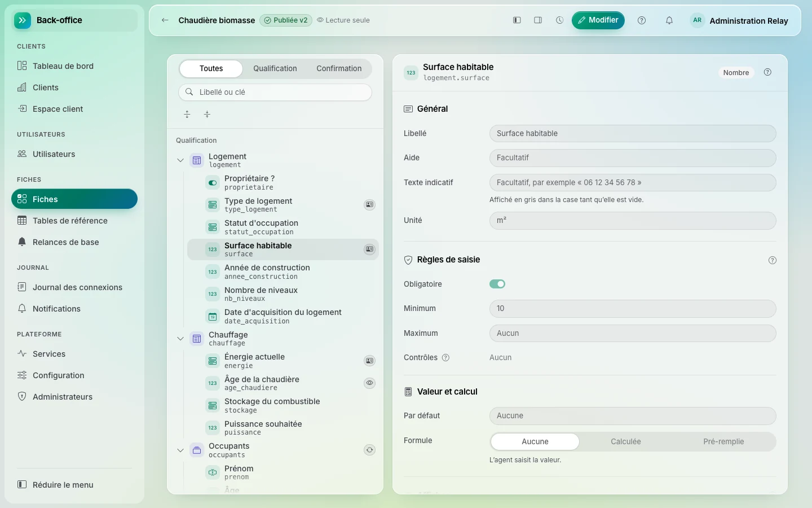Click the Minimum field showing 10
The height and width of the screenshot is (508, 812).
(633, 309)
